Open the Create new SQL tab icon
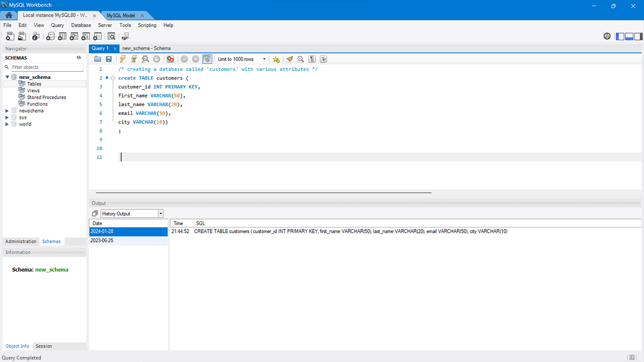This screenshot has height=362, width=644. pos(10,36)
